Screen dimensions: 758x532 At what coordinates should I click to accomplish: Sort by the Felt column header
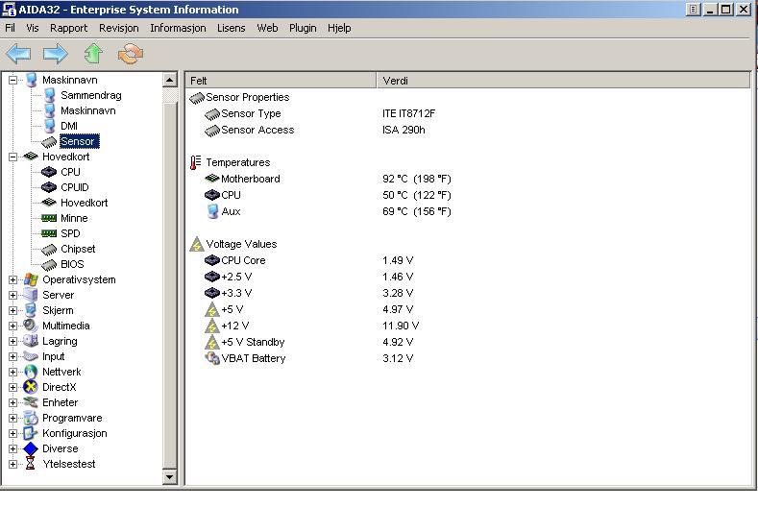click(x=281, y=81)
